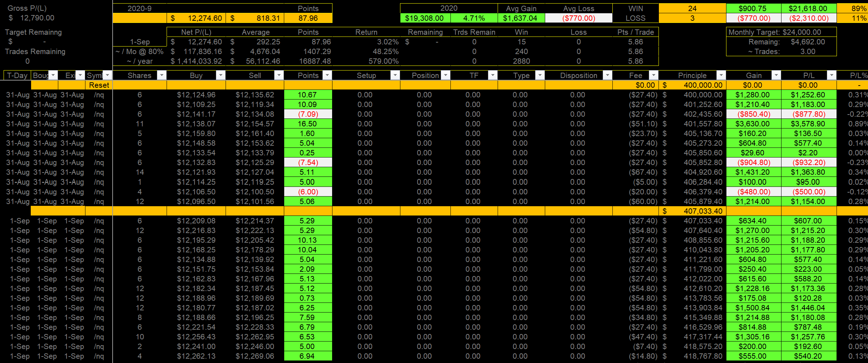Select the ($932.20) P/L cell
Screen dimensions: 868x363
[809, 163]
